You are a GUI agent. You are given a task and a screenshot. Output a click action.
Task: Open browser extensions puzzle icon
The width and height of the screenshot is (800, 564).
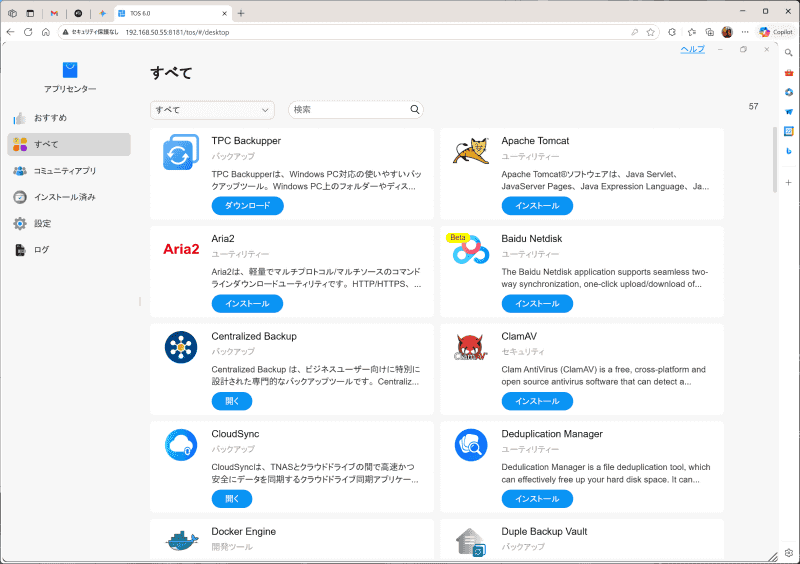672,32
